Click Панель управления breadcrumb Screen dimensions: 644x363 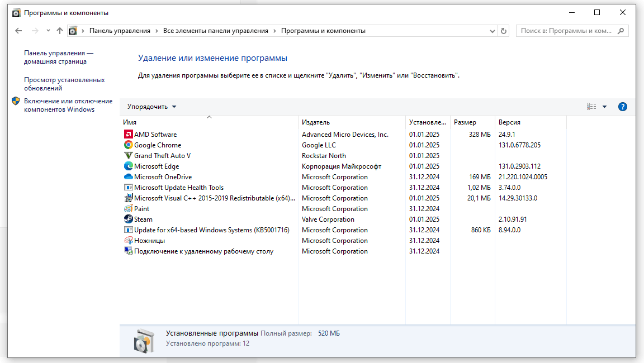click(120, 31)
